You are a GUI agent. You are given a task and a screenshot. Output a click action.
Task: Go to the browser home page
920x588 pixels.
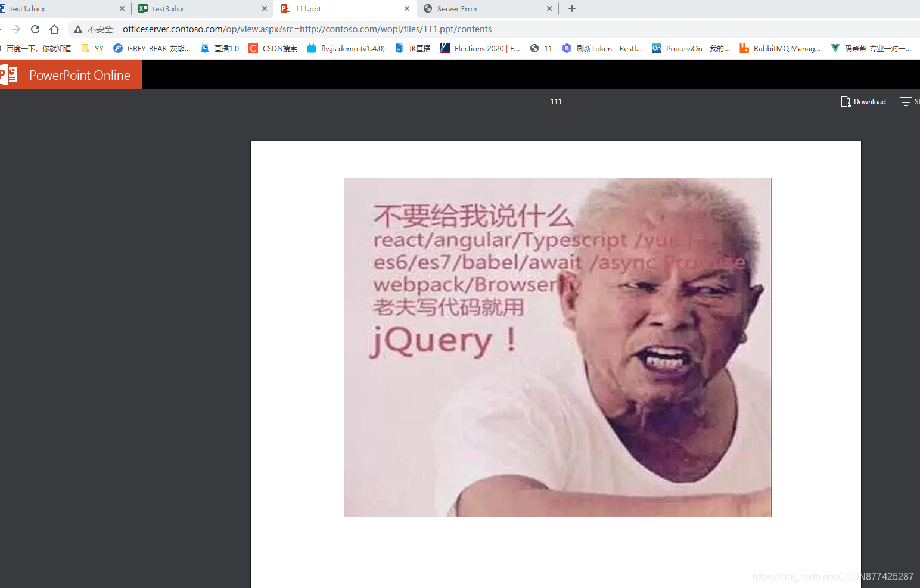(x=54, y=29)
